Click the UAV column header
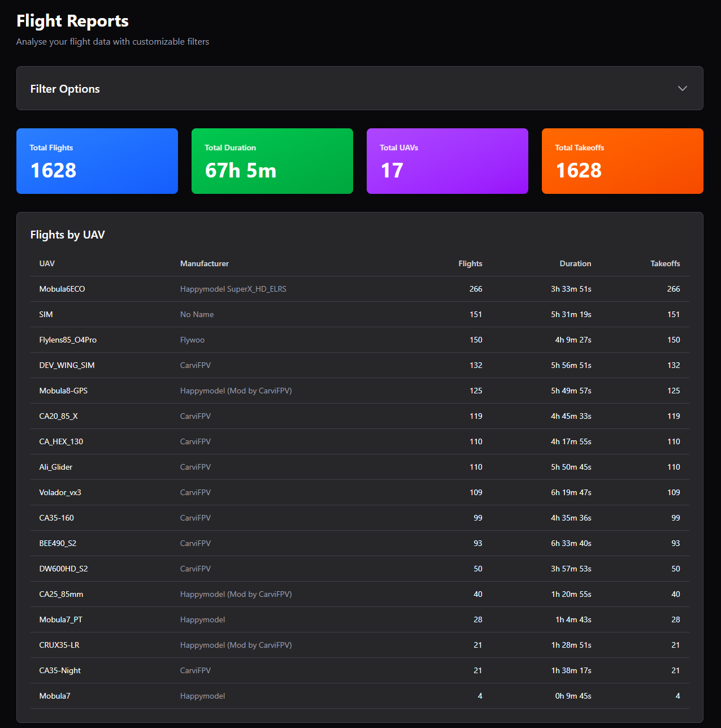This screenshot has width=721, height=728. pyautogui.click(x=47, y=263)
